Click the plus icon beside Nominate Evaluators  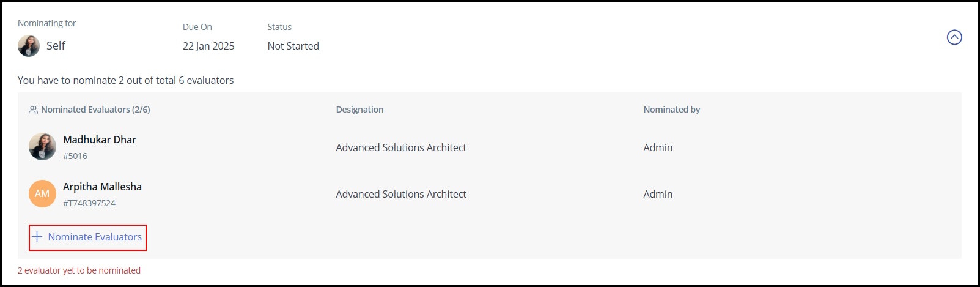tap(37, 237)
